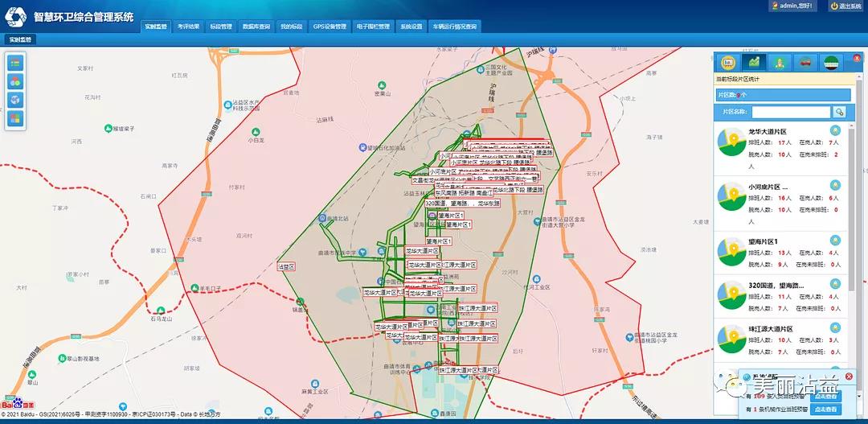Click 点击查看 for personnel shift alerts

[825, 397]
